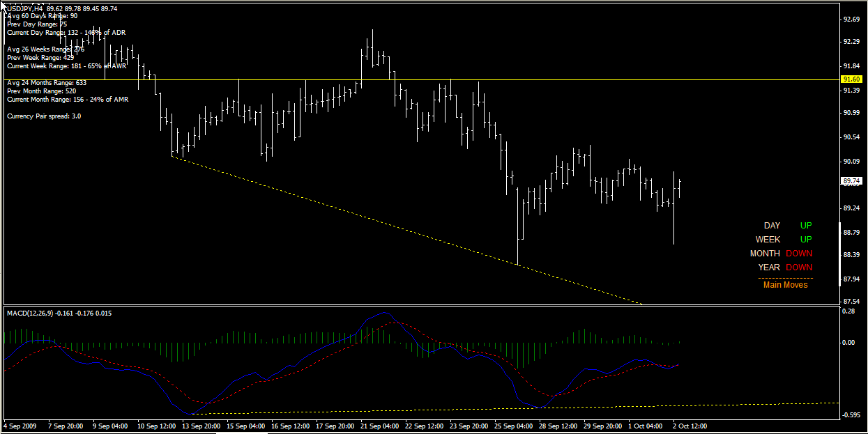Click the red DOWN value beside YEAR
868x434 pixels.
pyautogui.click(x=799, y=268)
